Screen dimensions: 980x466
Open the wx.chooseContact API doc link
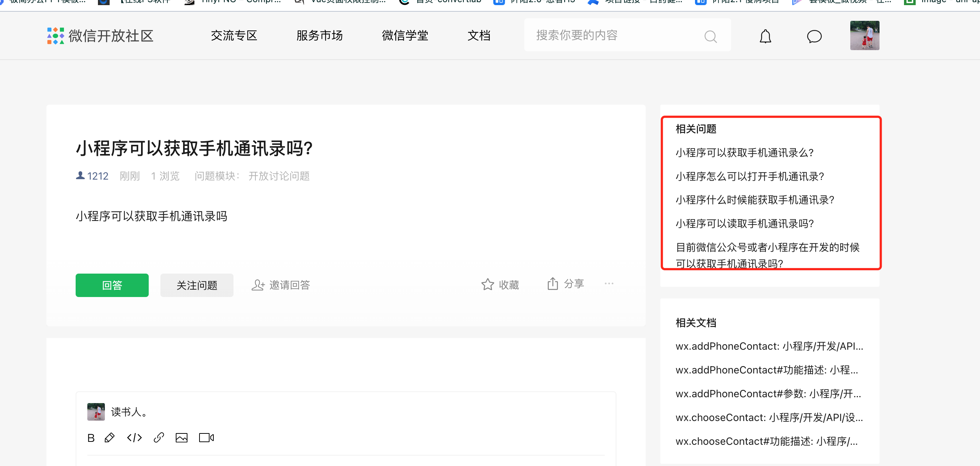769,418
